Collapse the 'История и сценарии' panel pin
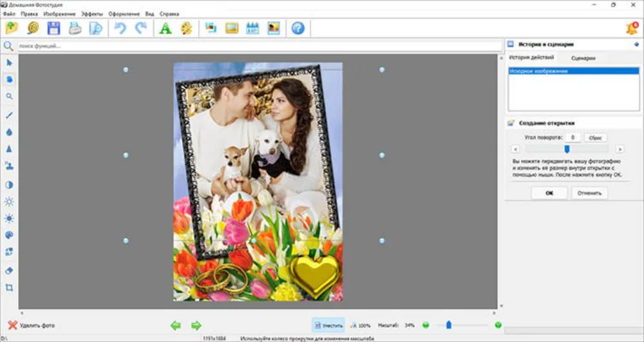 pos(637,44)
